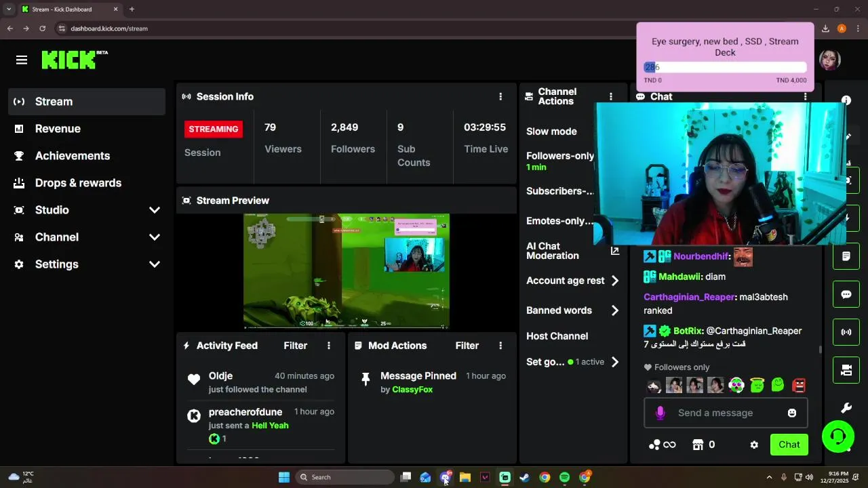Click the Host Channel option

pos(557,336)
